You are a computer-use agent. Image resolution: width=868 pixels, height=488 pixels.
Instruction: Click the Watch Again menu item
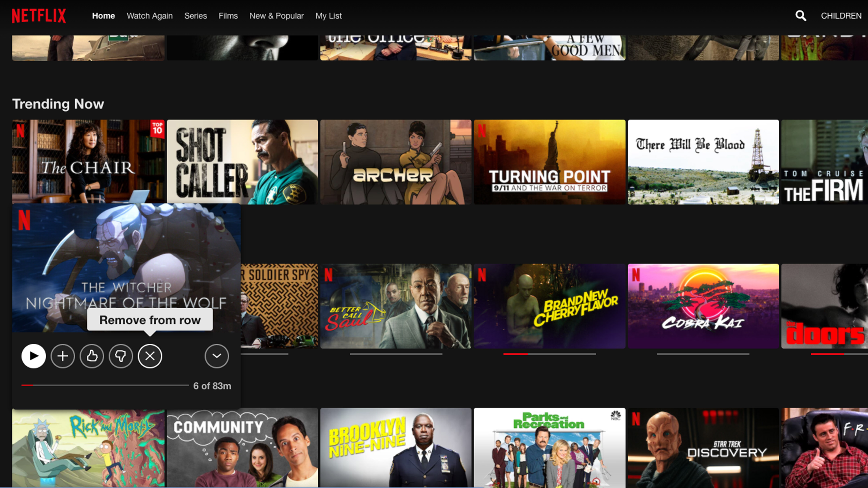[150, 16]
